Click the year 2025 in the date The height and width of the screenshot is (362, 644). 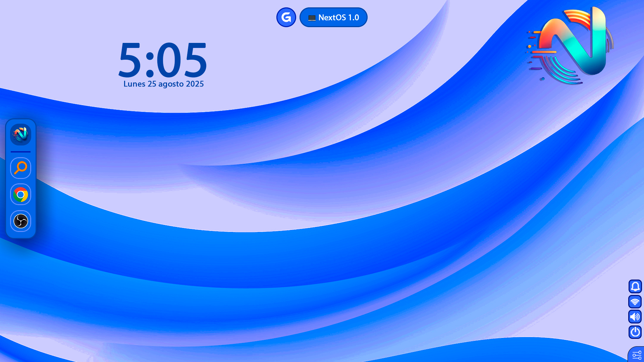pos(195,84)
